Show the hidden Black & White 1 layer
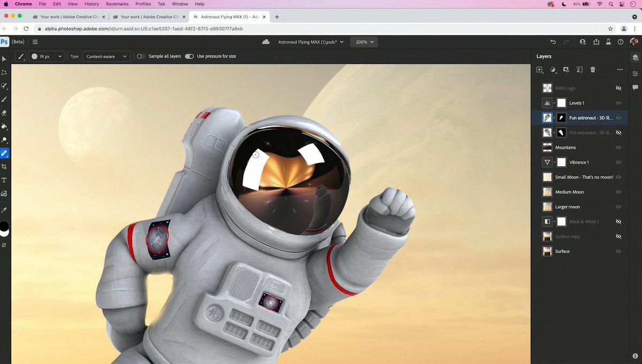 coord(618,221)
